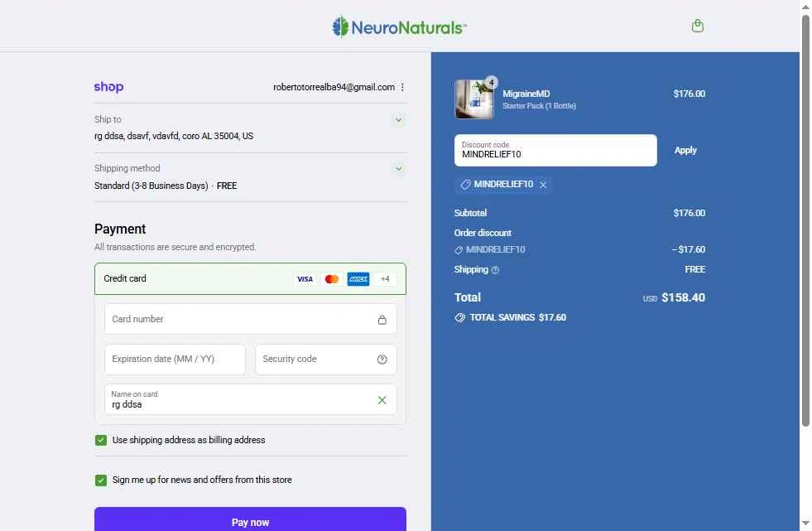Screen dimensions: 812x531
Task: Click the shipping info help icon
Action: tap(495, 270)
